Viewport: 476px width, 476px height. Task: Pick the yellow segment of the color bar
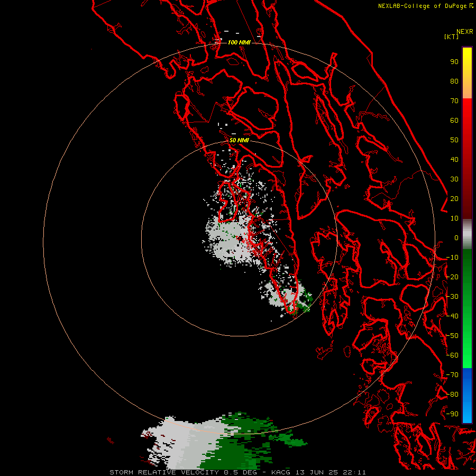click(467, 72)
